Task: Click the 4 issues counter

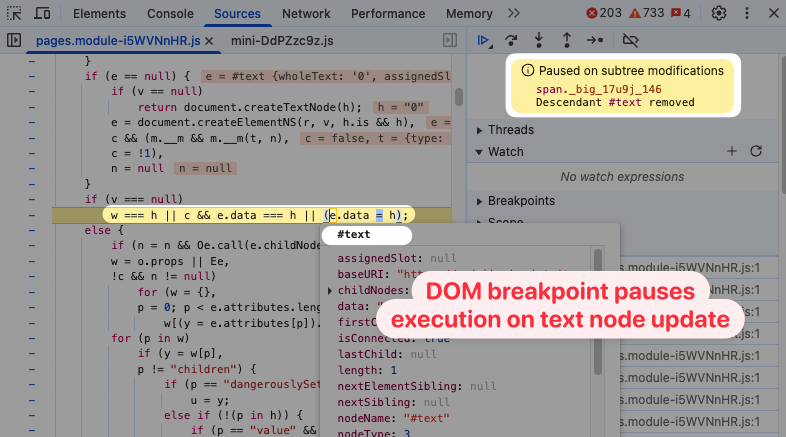Action: (681, 13)
